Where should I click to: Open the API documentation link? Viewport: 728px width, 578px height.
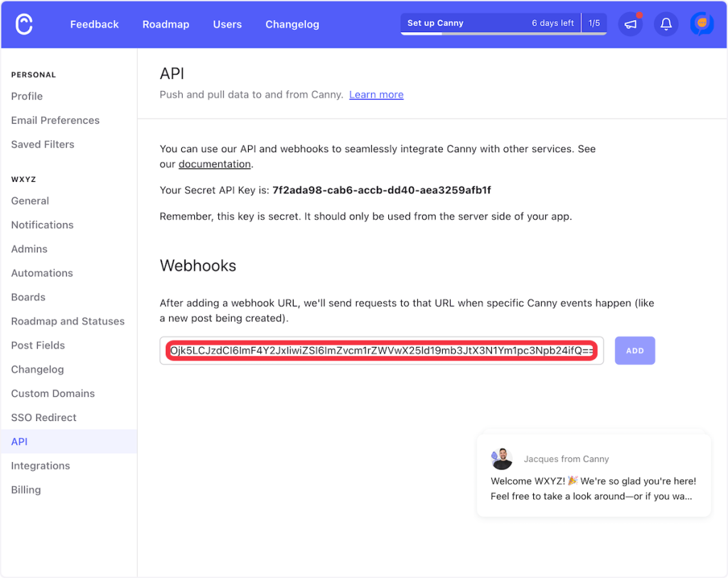214,164
